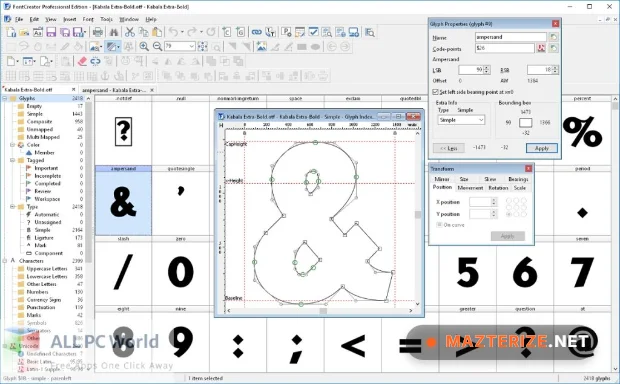Click the blue chain link icon
Screen dimensions: 620x384
tap(257, 32)
